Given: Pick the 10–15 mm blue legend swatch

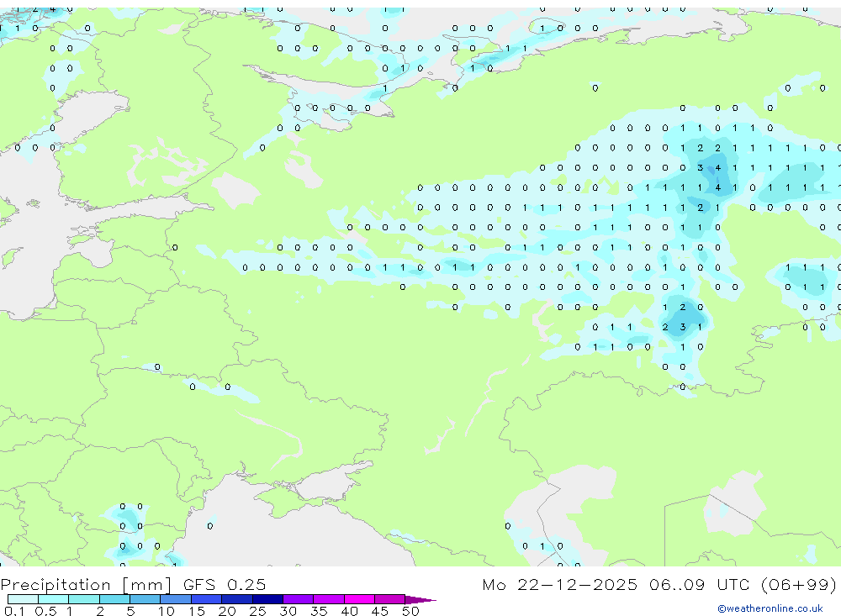Looking at the screenshot, I should click(x=176, y=599).
